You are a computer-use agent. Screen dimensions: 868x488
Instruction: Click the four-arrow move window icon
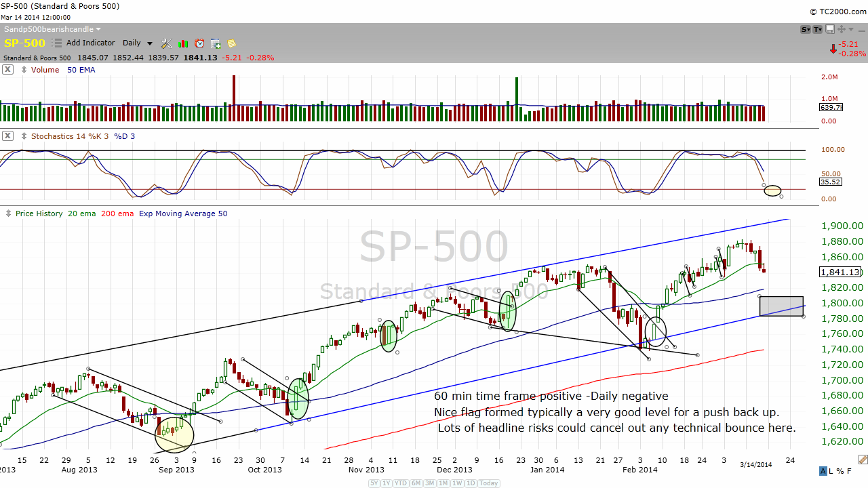[x=841, y=29]
